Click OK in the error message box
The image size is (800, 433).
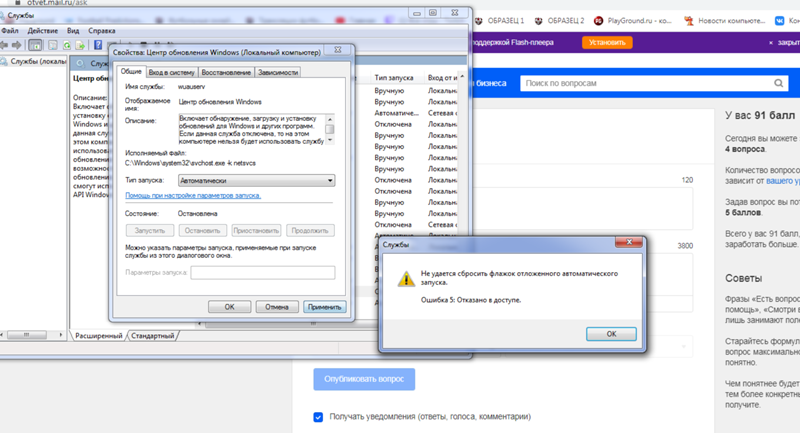click(611, 334)
